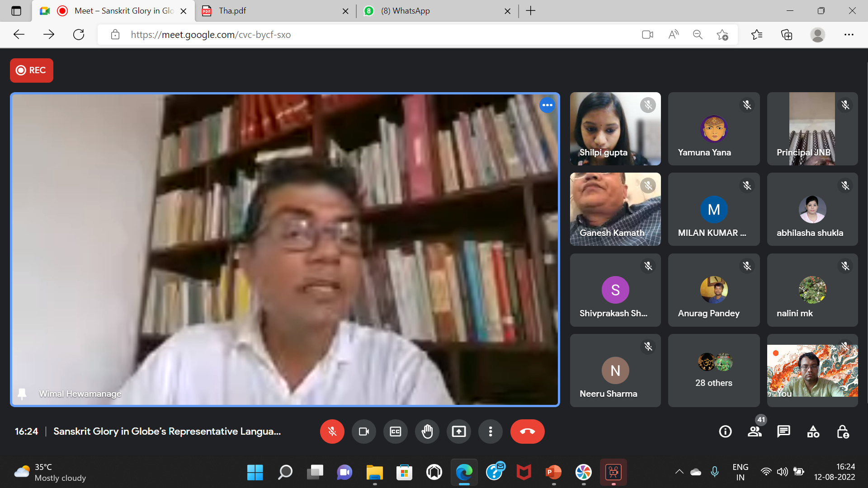
Task: Open PowerPoint from the taskbar
Action: (x=553, y=472)
